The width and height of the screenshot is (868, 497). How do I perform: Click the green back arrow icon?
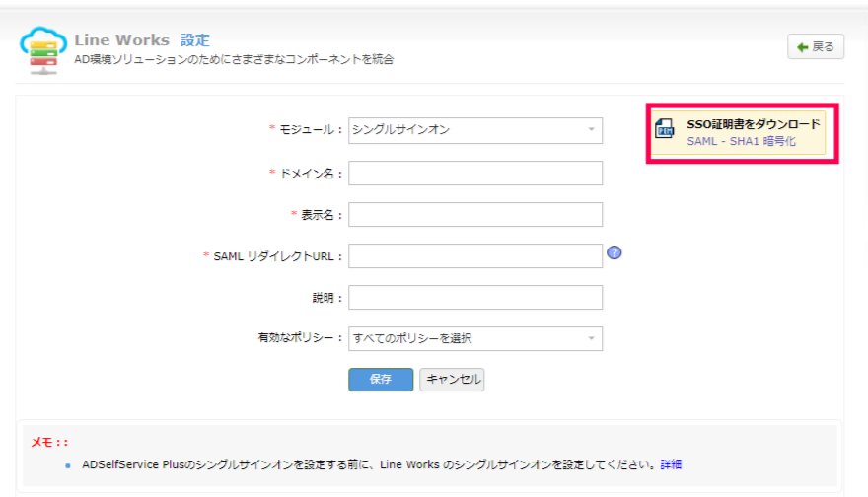click(x=802, y=47)
